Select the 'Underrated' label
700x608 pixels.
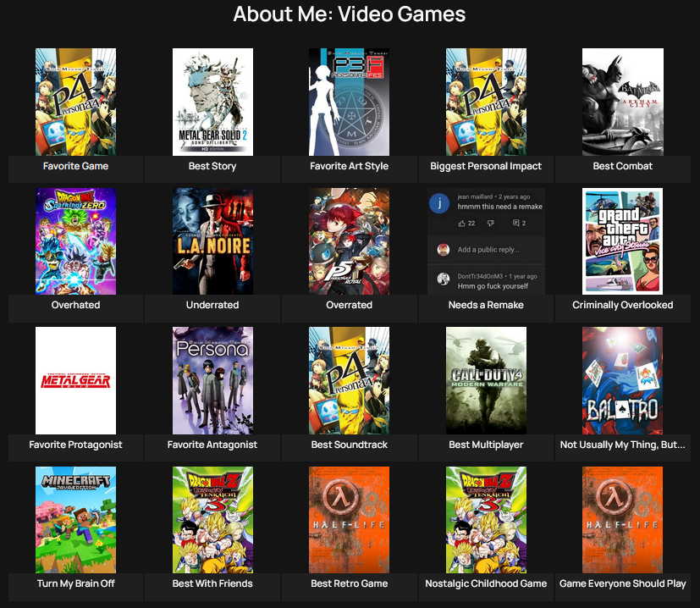click(x=212, y=305)
